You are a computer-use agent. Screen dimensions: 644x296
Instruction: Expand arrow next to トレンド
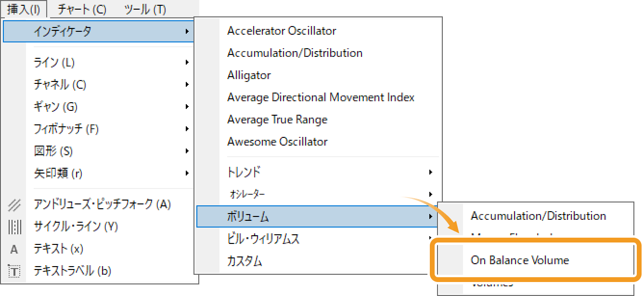point(431,172)
